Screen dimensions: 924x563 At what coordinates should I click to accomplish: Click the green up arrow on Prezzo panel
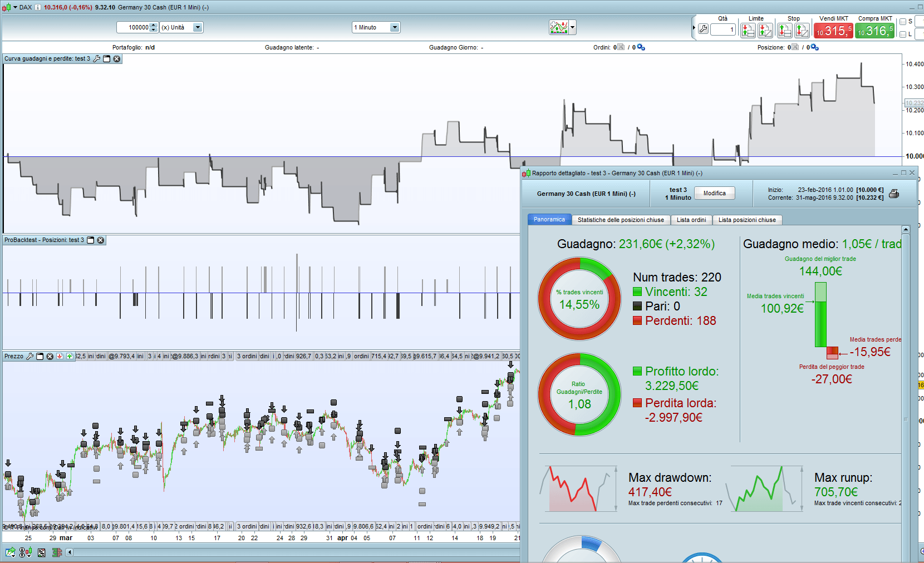[x=70, y=356]
